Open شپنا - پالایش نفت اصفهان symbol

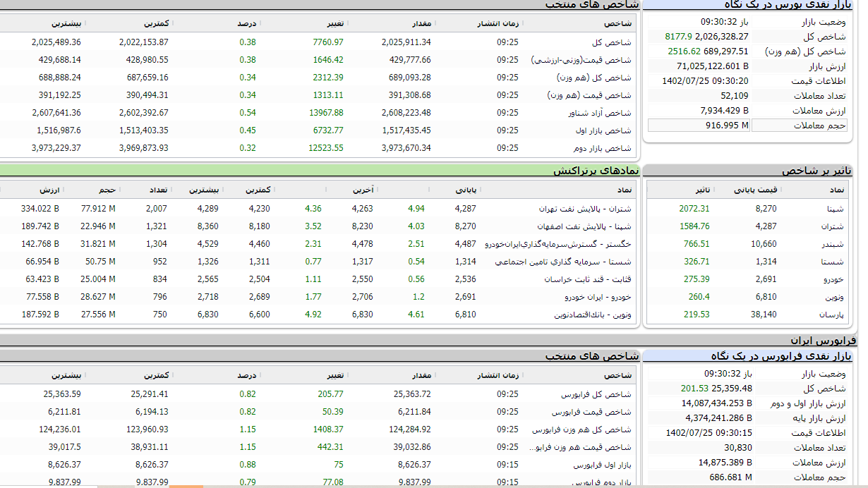[583, 226]
